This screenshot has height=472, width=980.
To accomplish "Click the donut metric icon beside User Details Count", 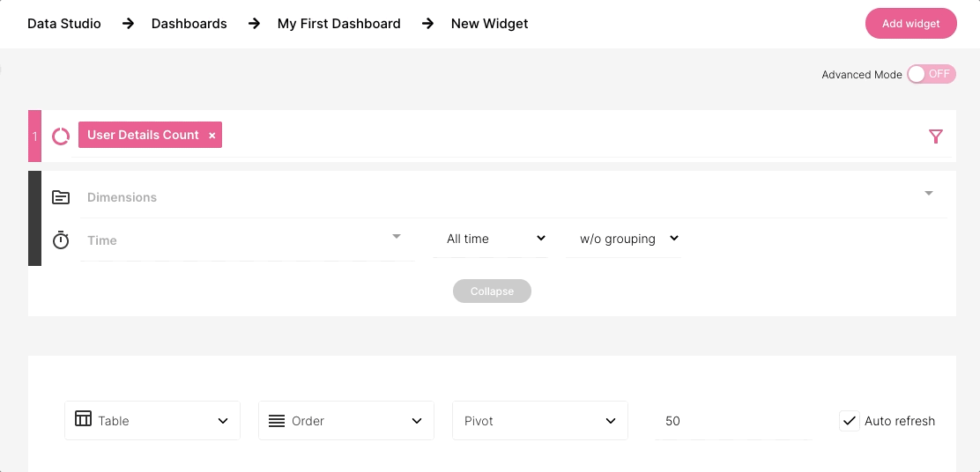I will pos(61,136).
